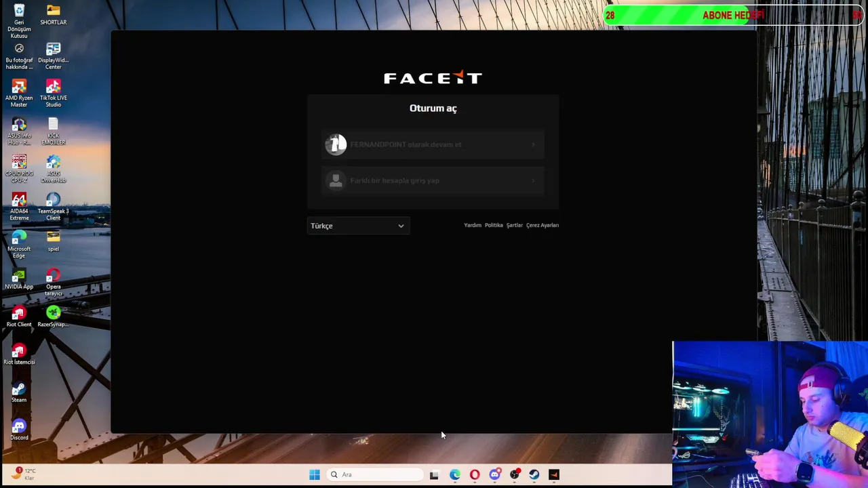The width and height of the screenshot is (868, 488).
Task: Click the 'Bu fotoğraf hakkında' desktop icon
Action: (x=19, y=57)
